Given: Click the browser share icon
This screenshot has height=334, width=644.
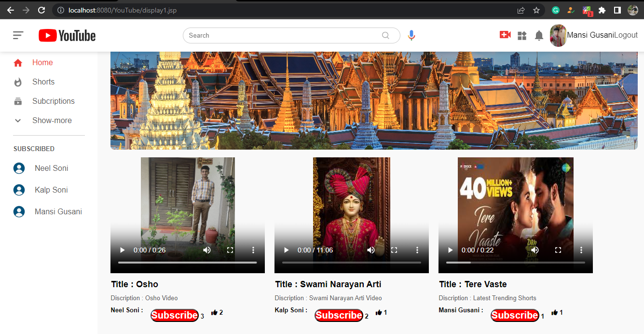Looking at the screenshot, I should 521,10.
